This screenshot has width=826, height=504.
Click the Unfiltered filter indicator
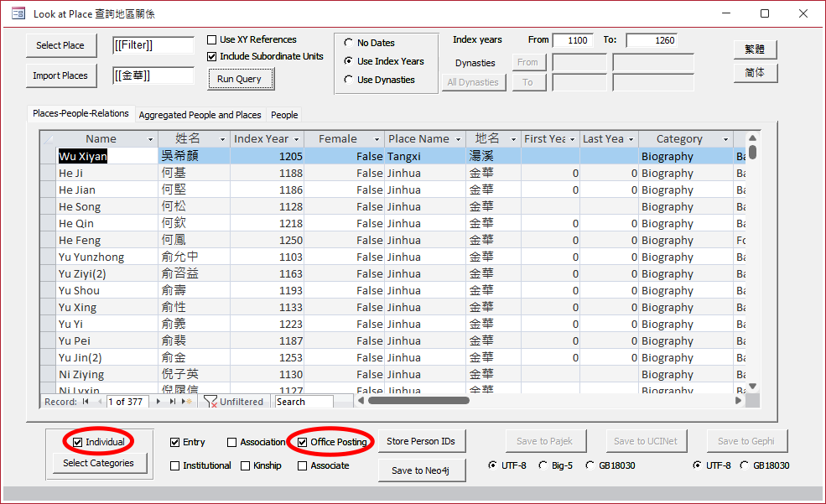point(234,402)
